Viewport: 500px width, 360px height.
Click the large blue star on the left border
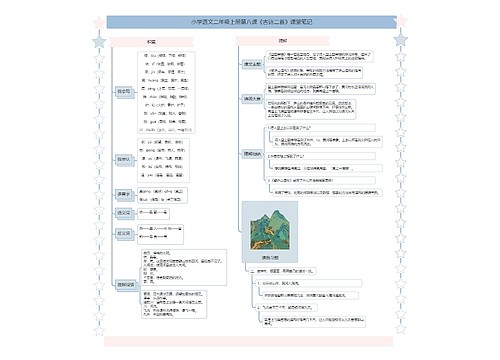[x=99, y=42]
